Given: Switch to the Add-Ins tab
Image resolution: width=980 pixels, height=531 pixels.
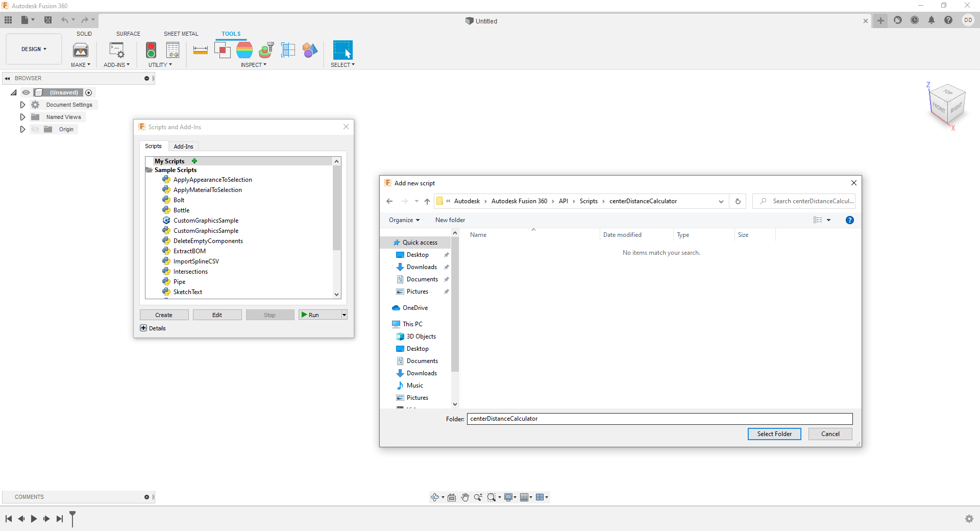Looking at the screenshot, I should pos(183,147).
